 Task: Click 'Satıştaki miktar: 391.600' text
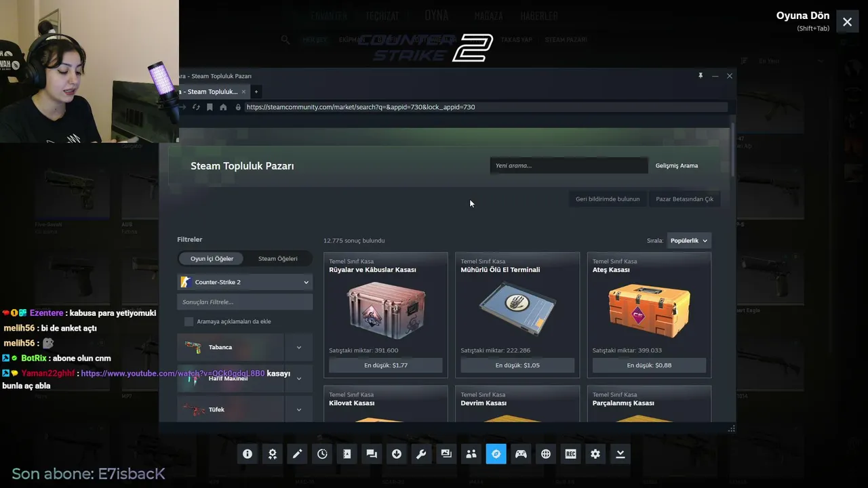pos(363,350)
